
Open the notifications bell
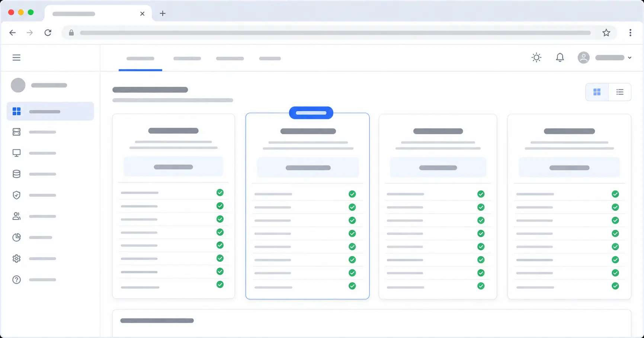click(x=560, y=58)
